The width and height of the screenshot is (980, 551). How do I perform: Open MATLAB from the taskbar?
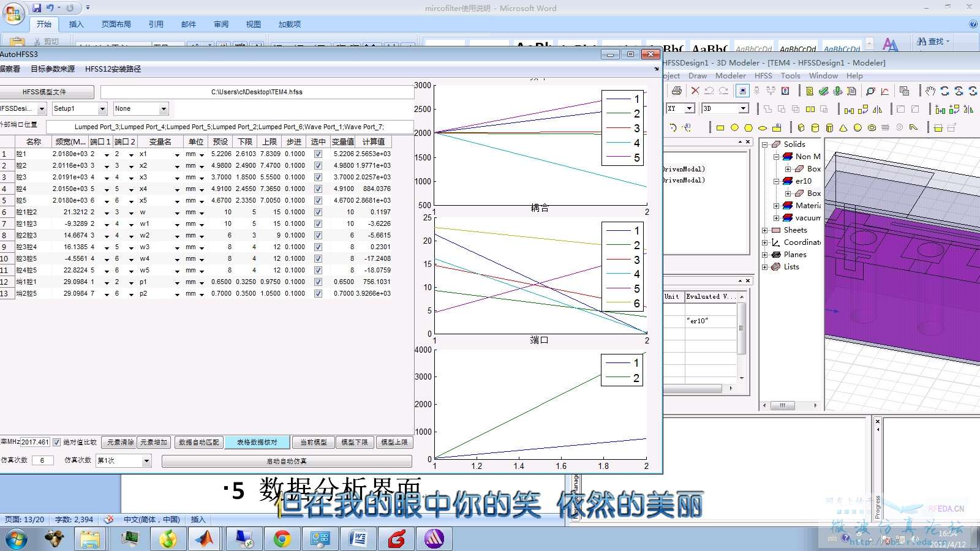pos(205,539)
